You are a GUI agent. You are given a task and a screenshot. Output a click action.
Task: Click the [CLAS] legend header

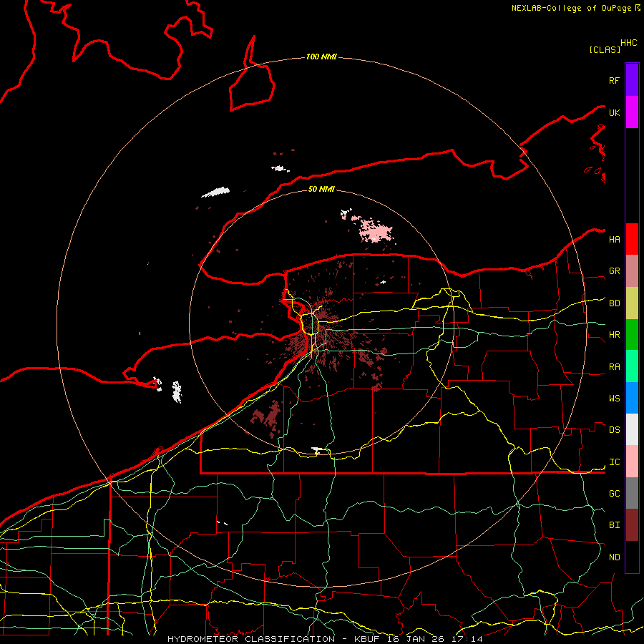(x=605, y=49)
